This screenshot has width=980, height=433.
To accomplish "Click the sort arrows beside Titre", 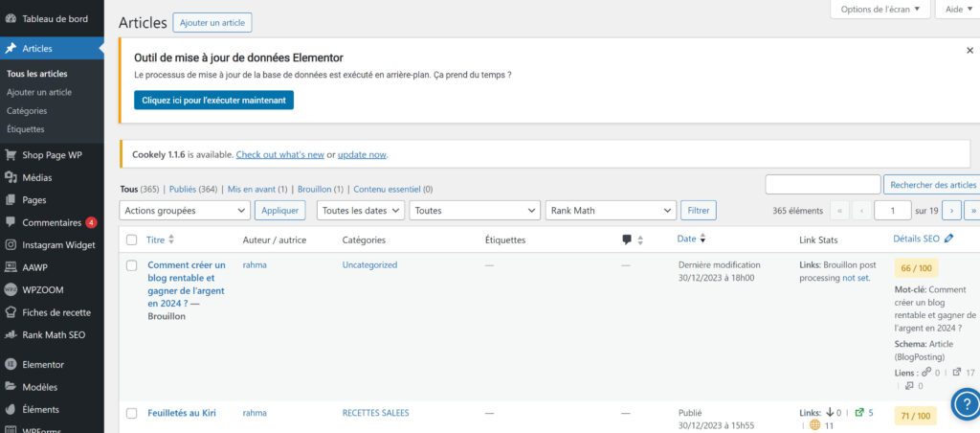I will tap(171, 239).
